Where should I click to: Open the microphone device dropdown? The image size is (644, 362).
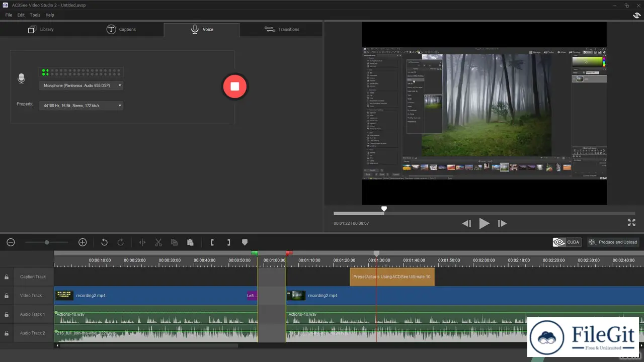[82, 85]
